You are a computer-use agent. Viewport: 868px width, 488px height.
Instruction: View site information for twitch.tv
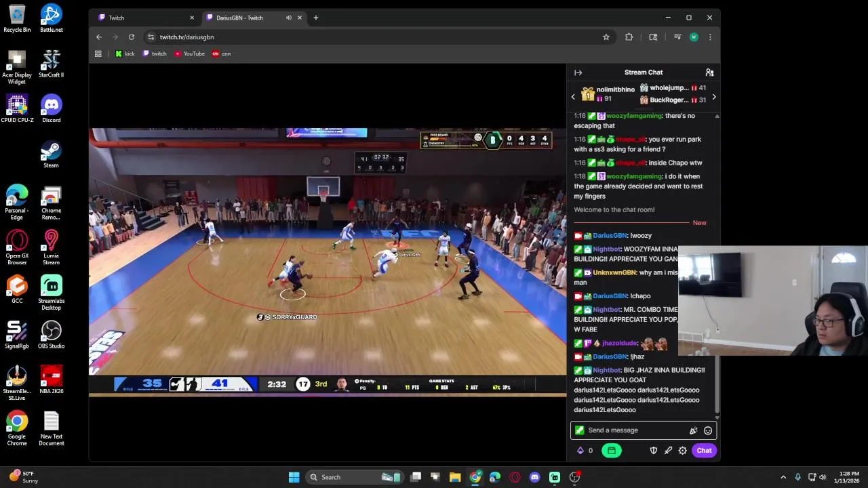click(151, 37)
